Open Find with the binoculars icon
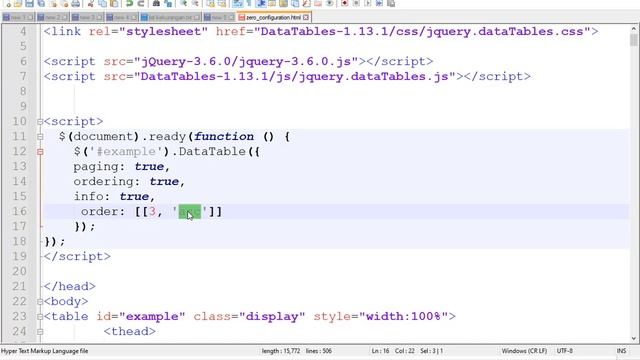This screenshot has width=640, height=360. tap(156, 4)
